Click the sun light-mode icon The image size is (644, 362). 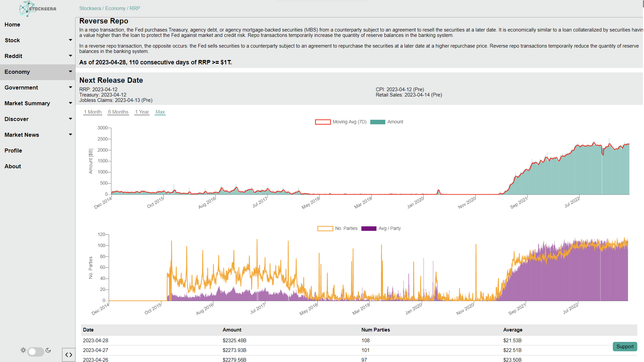click(x=23, y=350)
